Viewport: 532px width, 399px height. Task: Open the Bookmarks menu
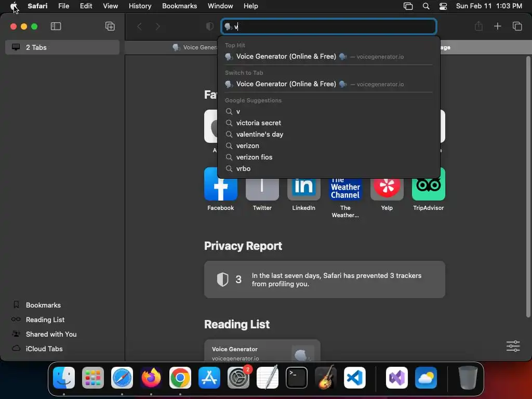pos(179,6)
